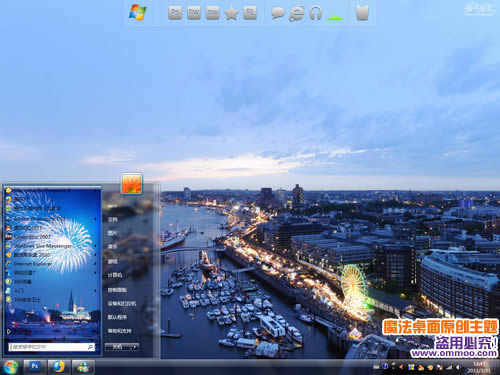This screenshot has height=375, width=500.
Task: Launch Photoshop from the PS dock icon
Action: point(175,13)
